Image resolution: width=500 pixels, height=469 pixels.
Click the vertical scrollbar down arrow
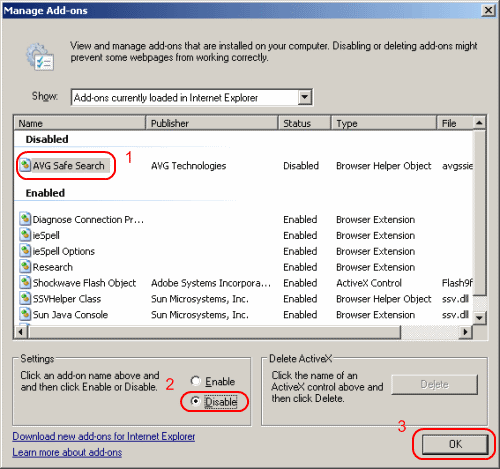coord(479,318)
